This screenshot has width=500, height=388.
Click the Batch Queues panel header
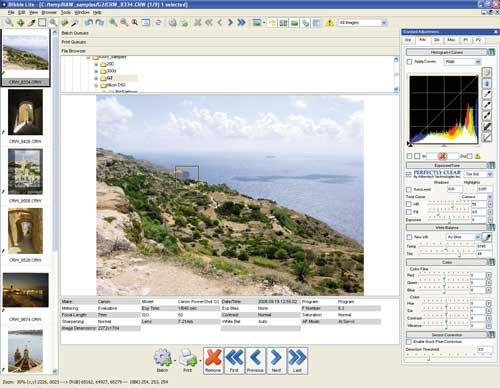click(230, 33)
